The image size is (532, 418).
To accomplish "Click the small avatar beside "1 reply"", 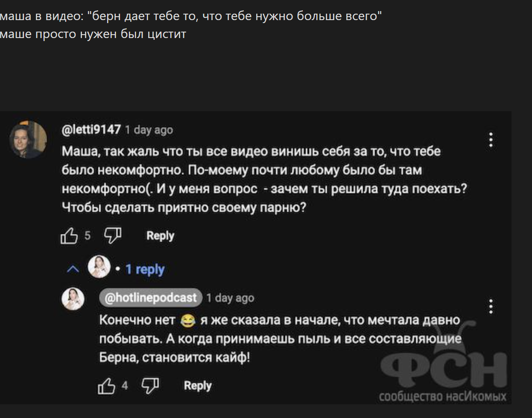I will [x=99, y=267].
